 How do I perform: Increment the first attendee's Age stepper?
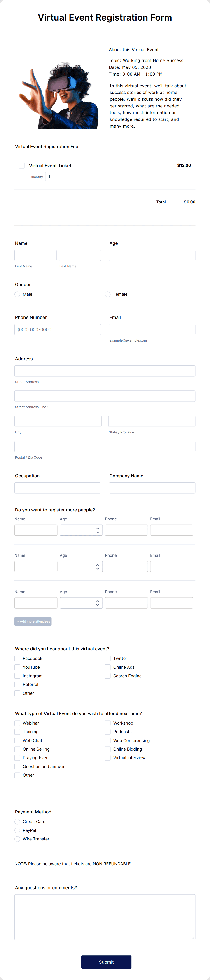point(98,528)
